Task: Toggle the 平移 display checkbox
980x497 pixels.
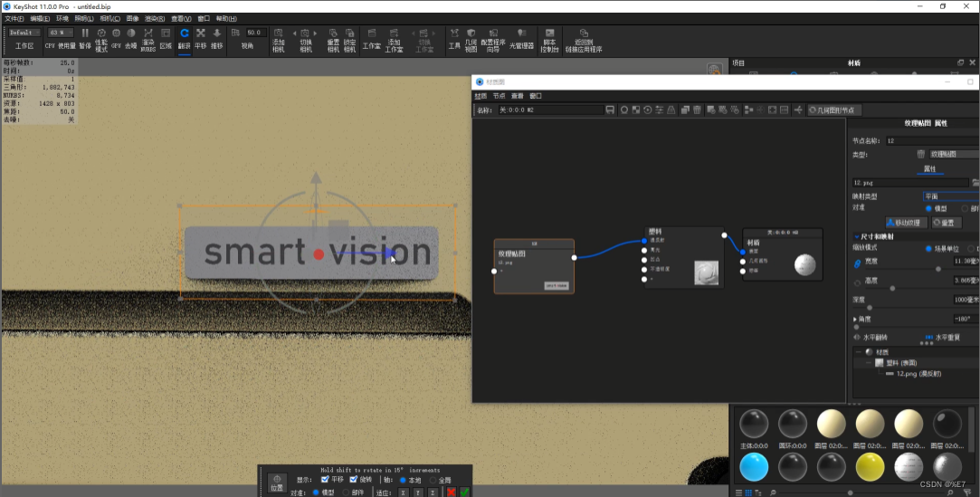Action: point(324,480)
